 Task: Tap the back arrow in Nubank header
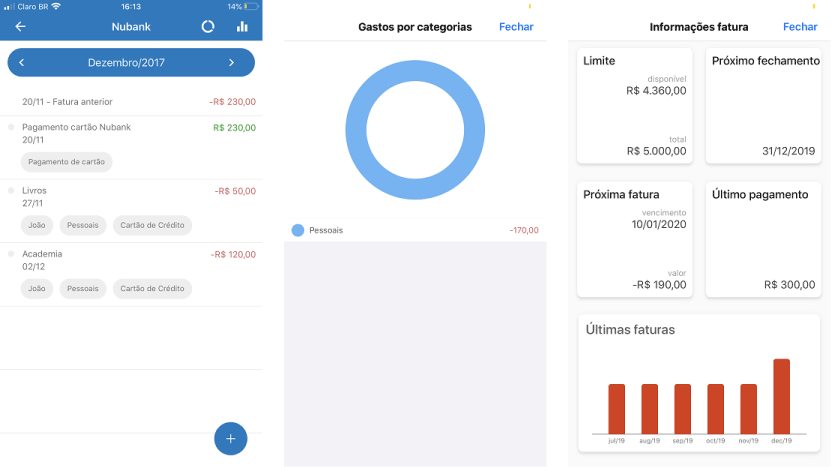20,27
